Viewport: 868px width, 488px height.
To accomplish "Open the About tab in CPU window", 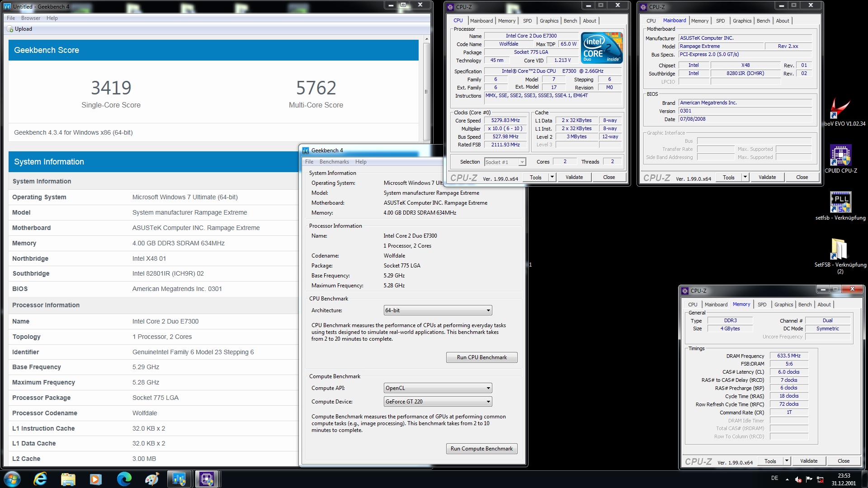I will (590, 21).
